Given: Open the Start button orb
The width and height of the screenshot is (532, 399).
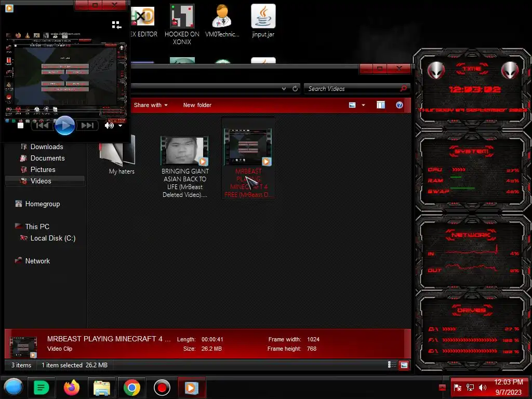Looking at the screenshot, I should [13, 387].
